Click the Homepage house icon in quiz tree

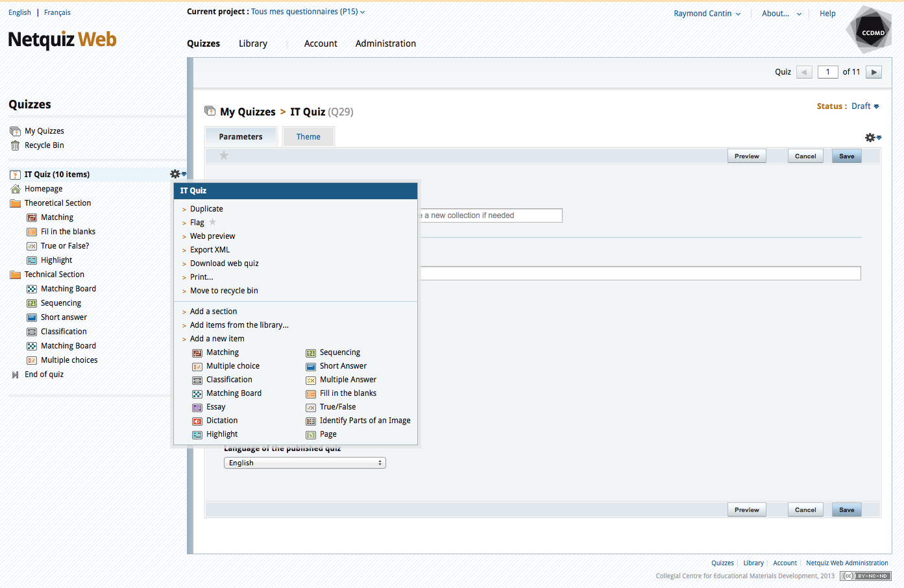click(x=16, y=189)
